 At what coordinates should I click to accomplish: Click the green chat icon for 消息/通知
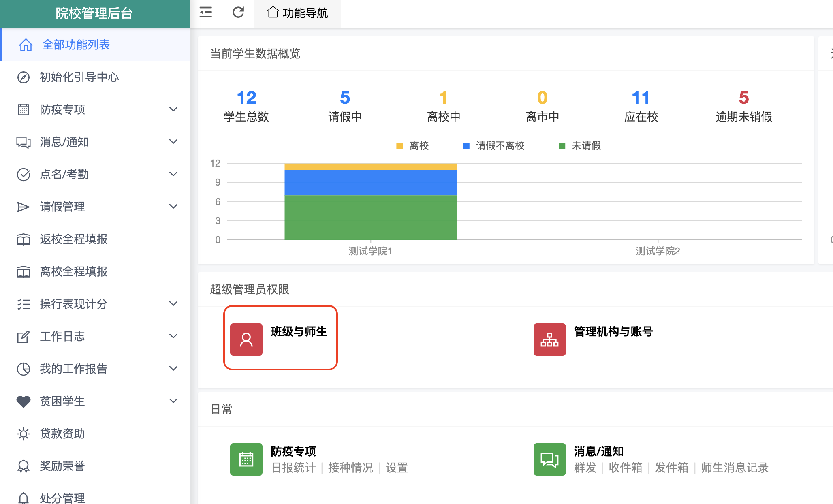(550, 459)
